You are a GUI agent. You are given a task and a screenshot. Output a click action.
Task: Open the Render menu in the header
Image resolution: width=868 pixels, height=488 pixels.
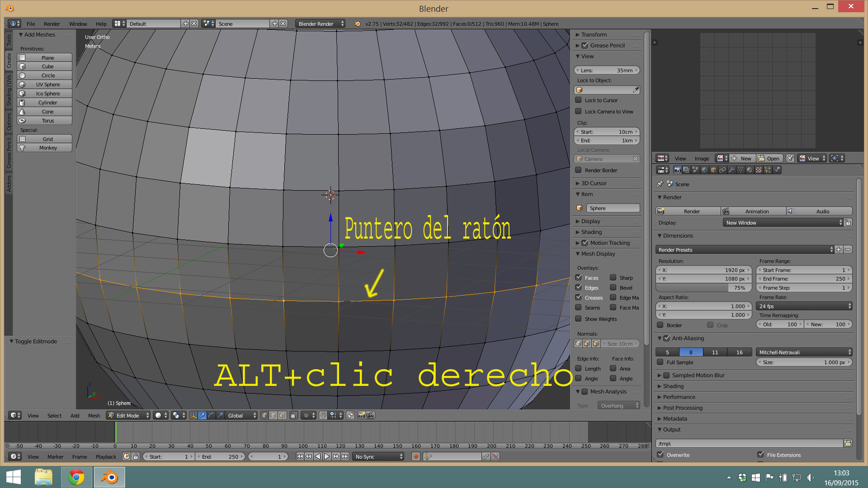pos(52,23)
